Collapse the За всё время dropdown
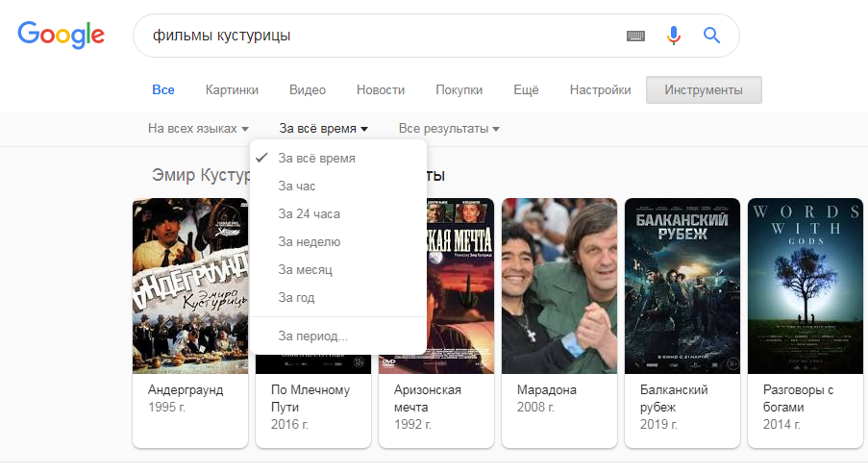This screenshot has width=868, height=473. [x=323, y=129]
